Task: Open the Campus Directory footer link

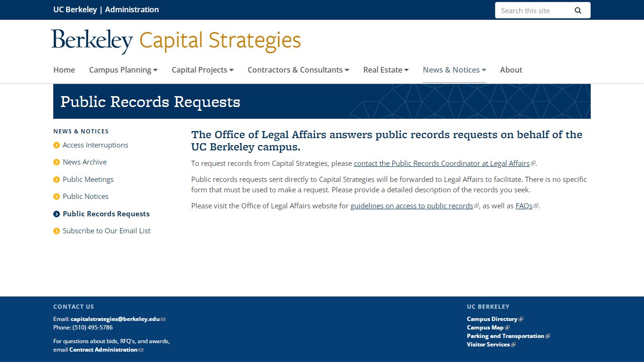Action: pyautogui.click(x=492, y=319)
